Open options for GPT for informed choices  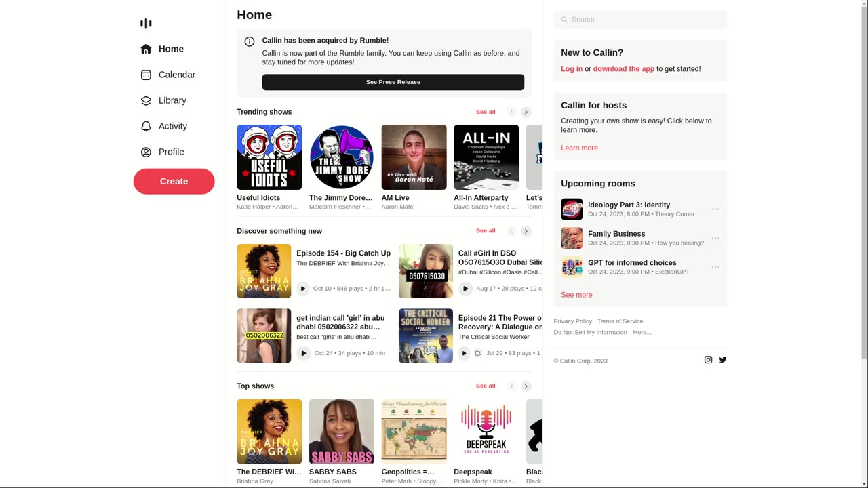pyautogui.click(x=715, y=267)
